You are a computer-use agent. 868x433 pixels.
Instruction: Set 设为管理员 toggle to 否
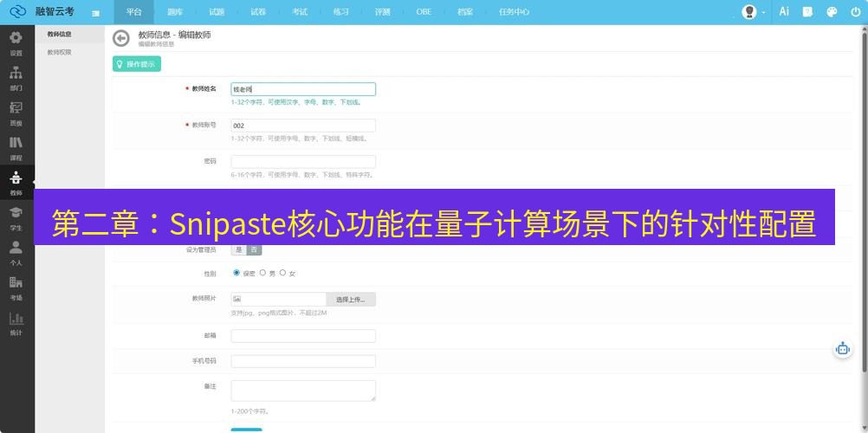254,249
